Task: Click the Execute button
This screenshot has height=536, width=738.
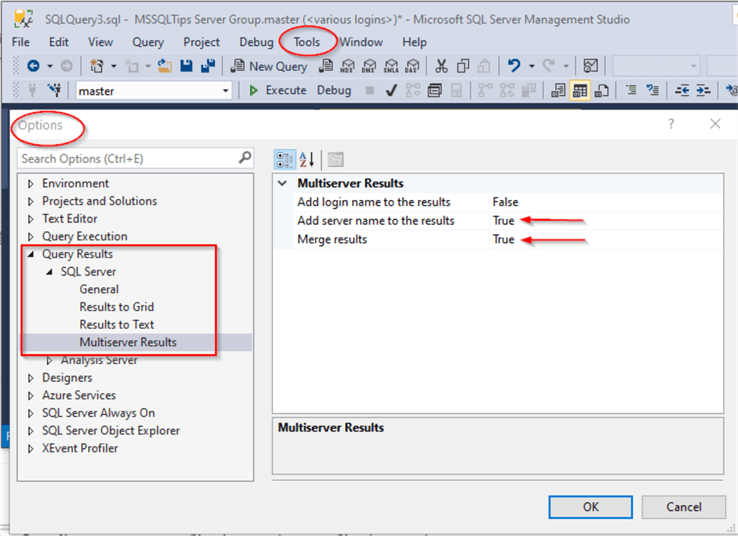Action: click(277, 90)
